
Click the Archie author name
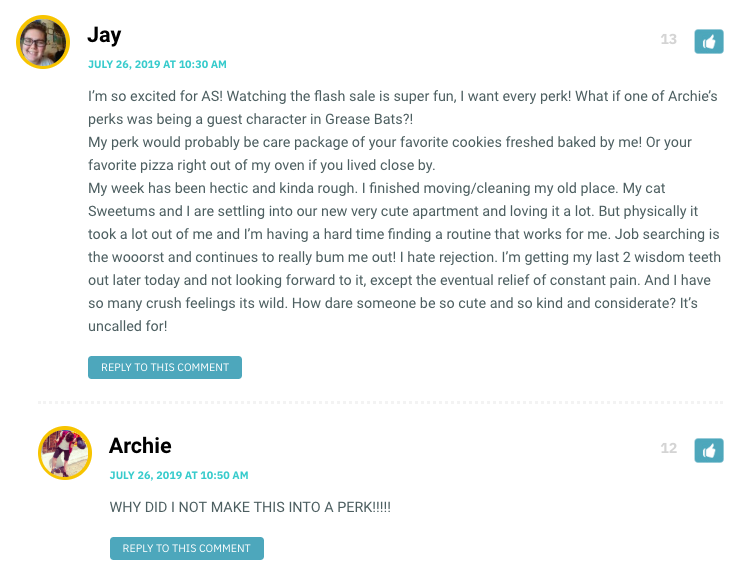pyautogui.click(x=140, y=445)
